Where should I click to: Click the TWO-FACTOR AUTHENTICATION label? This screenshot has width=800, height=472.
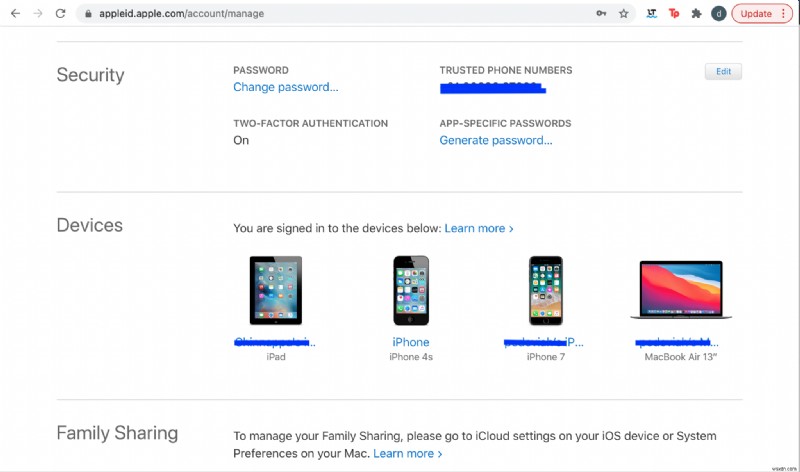click(311, 123)
